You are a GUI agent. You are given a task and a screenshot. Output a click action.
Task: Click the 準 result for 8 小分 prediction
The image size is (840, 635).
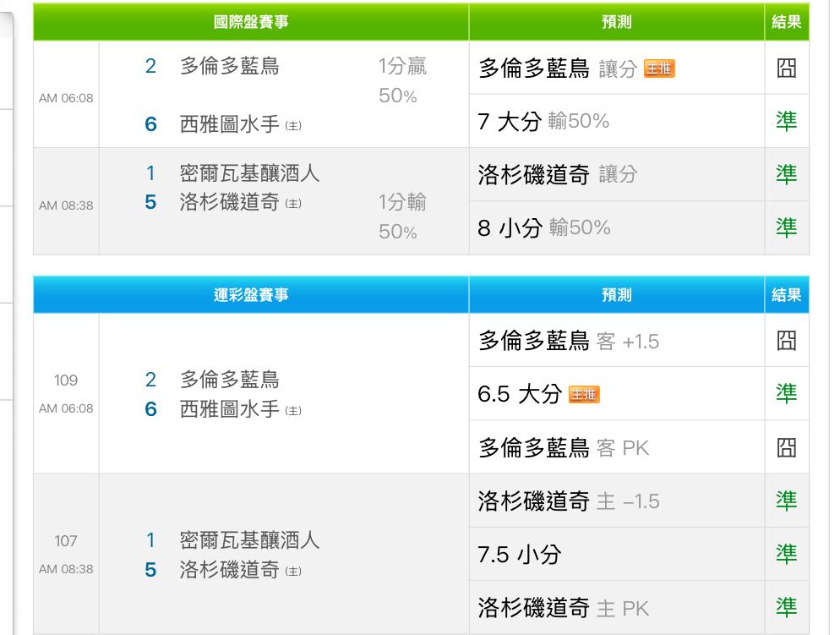tap(786, 227)
